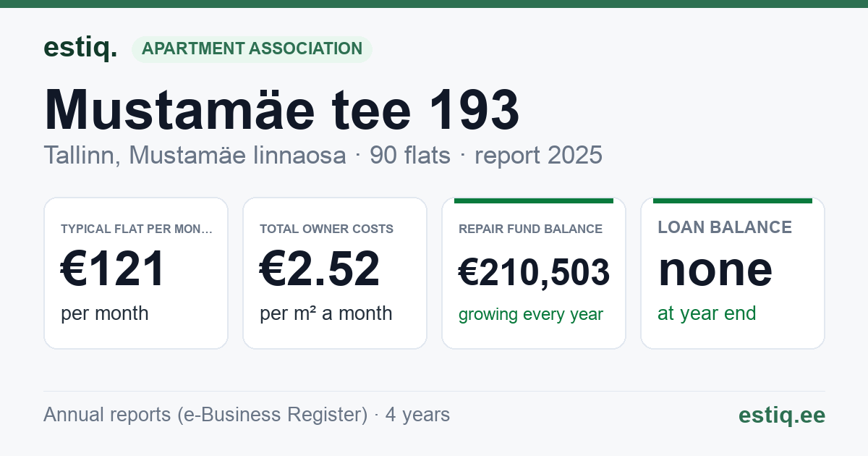Click the €210,503 amount
Screen dimensions: 868x456
point(534,273)
